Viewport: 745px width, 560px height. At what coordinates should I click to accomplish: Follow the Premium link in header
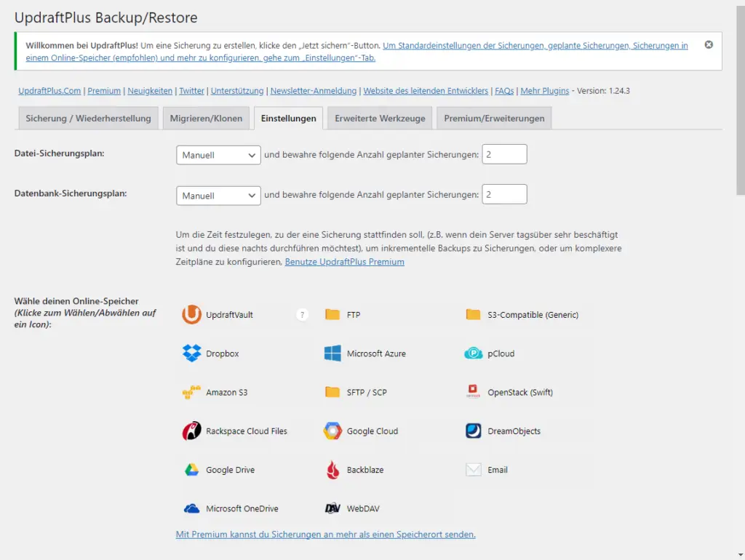tap(104, 91)
